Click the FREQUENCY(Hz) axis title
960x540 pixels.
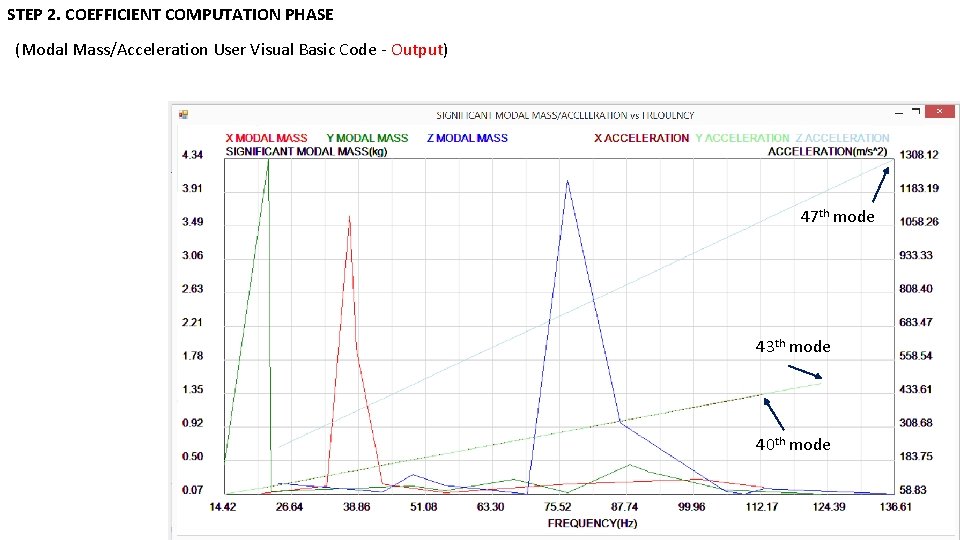click(592, 523)
